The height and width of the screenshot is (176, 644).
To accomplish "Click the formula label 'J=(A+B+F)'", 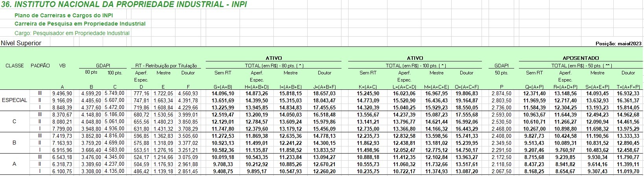I will click(324, 87).
